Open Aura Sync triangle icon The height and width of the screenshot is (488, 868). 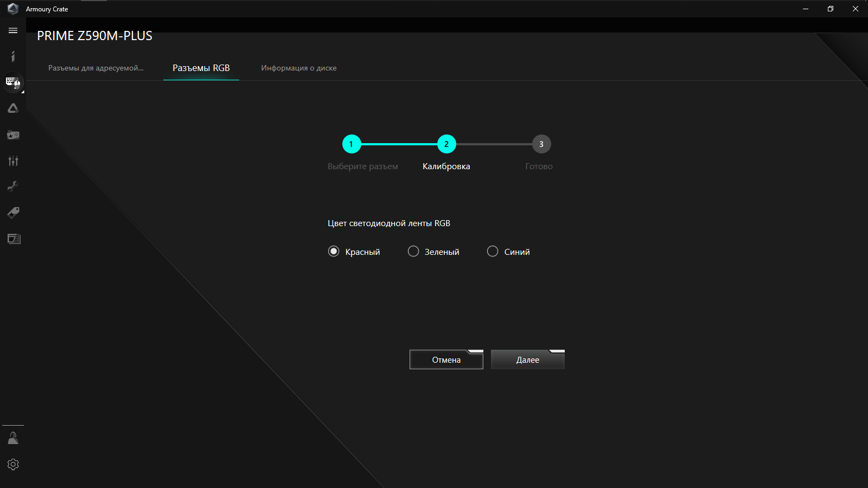[x=13, y=108]
